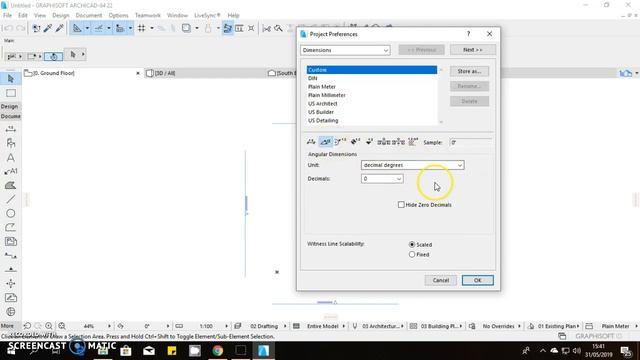Open the Document menu
The width and height of the screenshot is (640, 360).
pyautogui.click(x=89, y=15)
